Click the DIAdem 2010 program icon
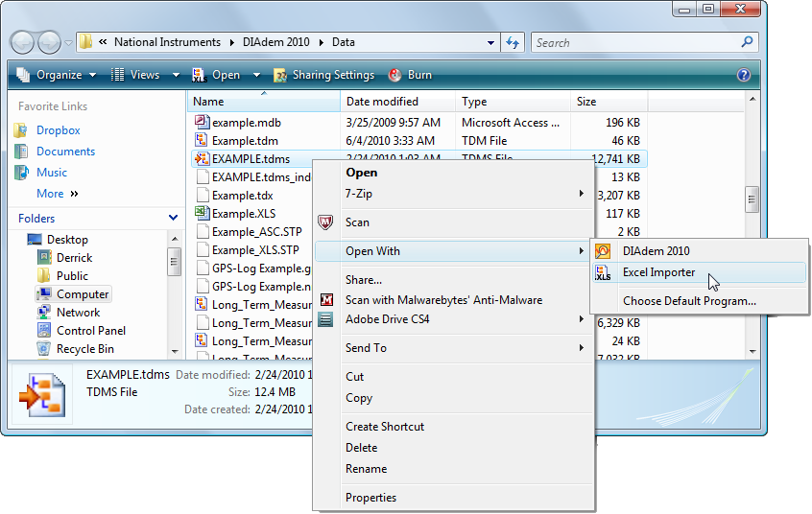 tap(603, 251)
